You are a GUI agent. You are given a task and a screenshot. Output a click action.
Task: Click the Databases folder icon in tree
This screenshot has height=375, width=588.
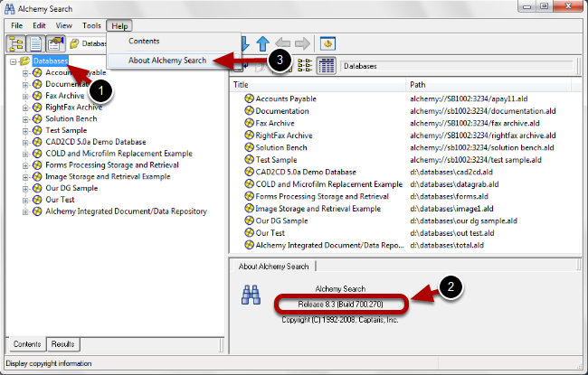coord(25,61)
